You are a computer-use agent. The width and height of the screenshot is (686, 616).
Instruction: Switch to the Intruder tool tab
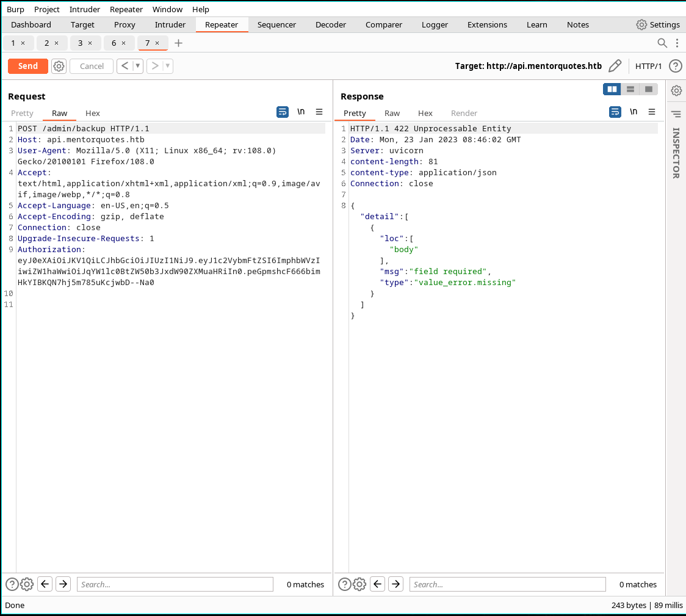(170, 24)
